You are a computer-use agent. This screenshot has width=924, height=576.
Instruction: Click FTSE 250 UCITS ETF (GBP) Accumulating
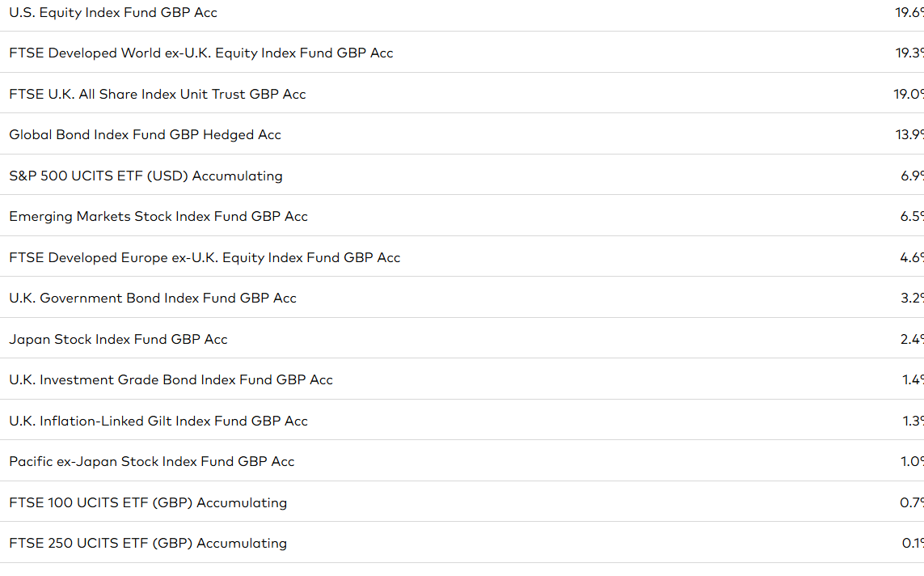point(148,544)
